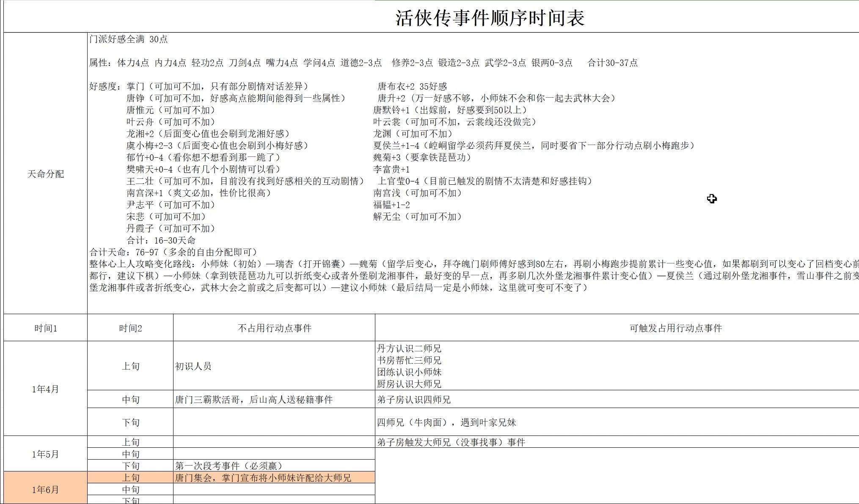Select the 下旬 cell in the 1年4月 row
Screen dimensions: 859x504
click(x=130, y=422)
